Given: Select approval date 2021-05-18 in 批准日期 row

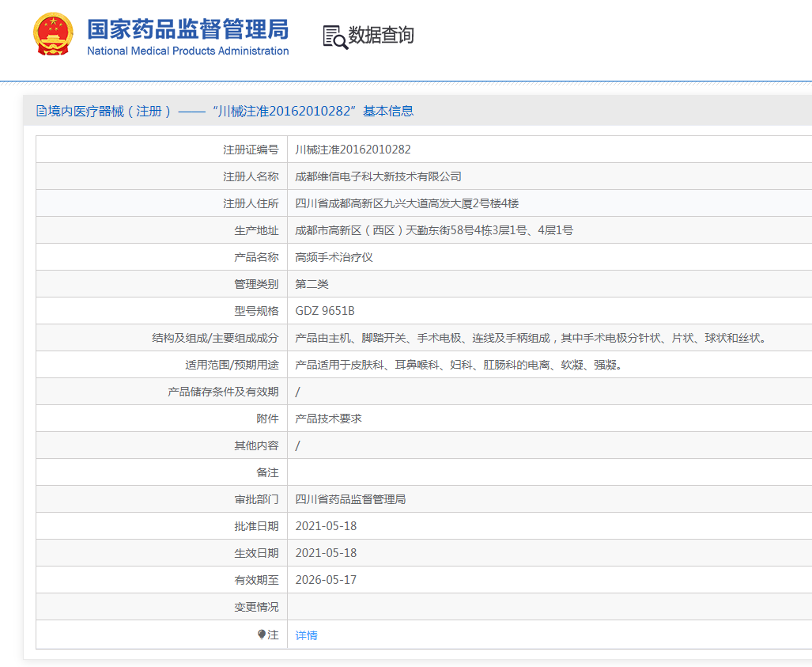Looking at the screenshot, I should (326, 526).
